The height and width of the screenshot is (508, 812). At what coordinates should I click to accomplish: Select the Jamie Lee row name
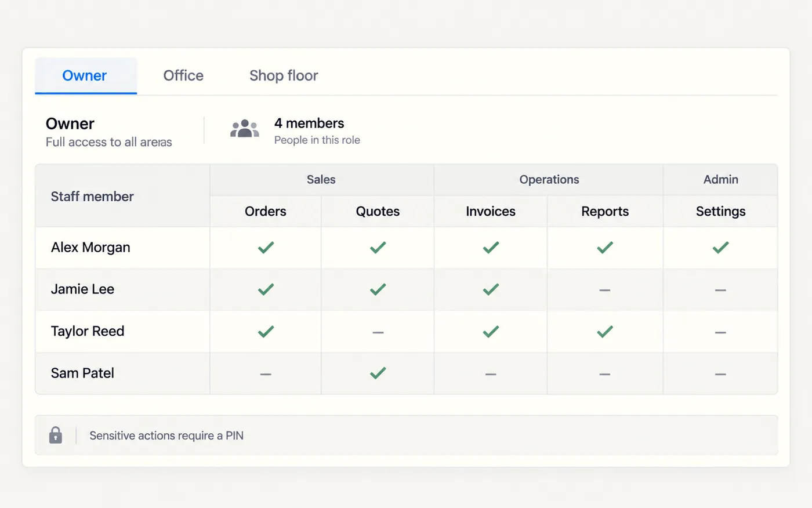click(82, 289)
